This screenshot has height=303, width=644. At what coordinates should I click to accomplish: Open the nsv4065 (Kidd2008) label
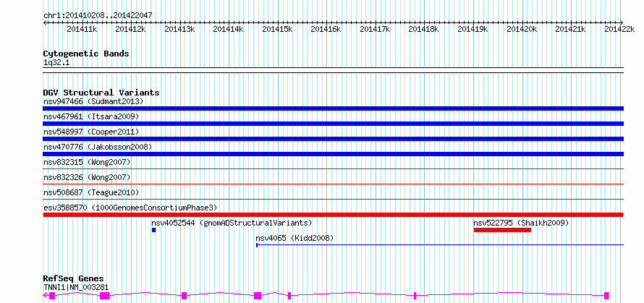[x=295, y=238]
